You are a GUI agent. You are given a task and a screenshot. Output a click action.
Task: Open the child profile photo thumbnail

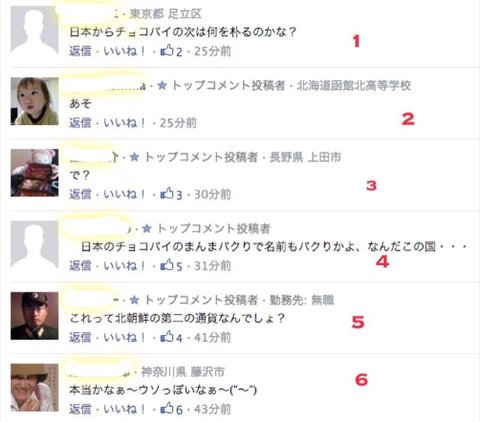[35, 101]
